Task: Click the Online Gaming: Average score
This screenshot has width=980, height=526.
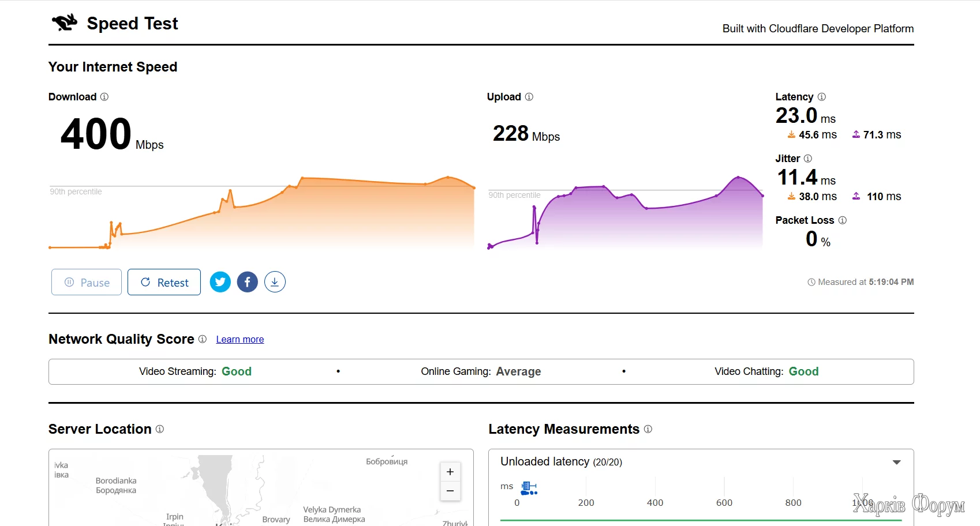Action: tap(481, 371)
